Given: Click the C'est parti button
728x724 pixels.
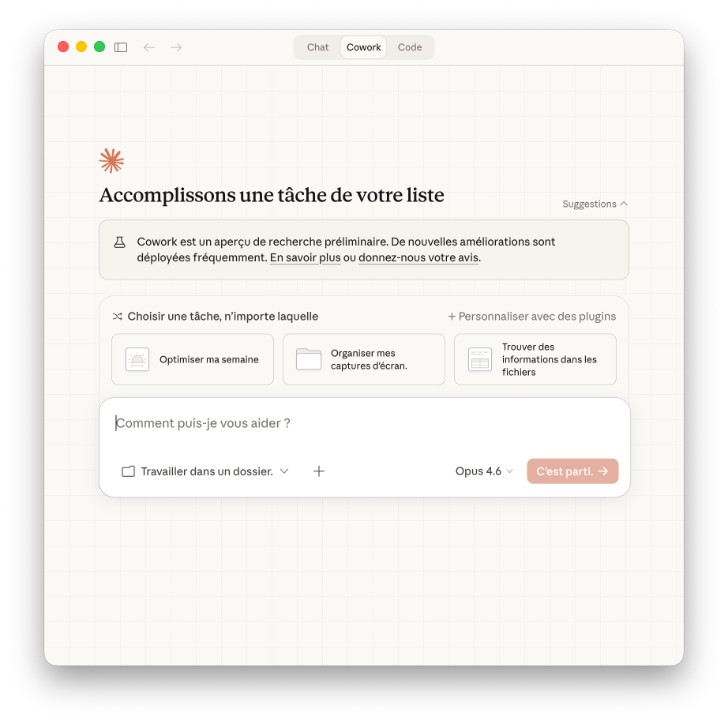Looking at the screenshot, I should (572, 471).
